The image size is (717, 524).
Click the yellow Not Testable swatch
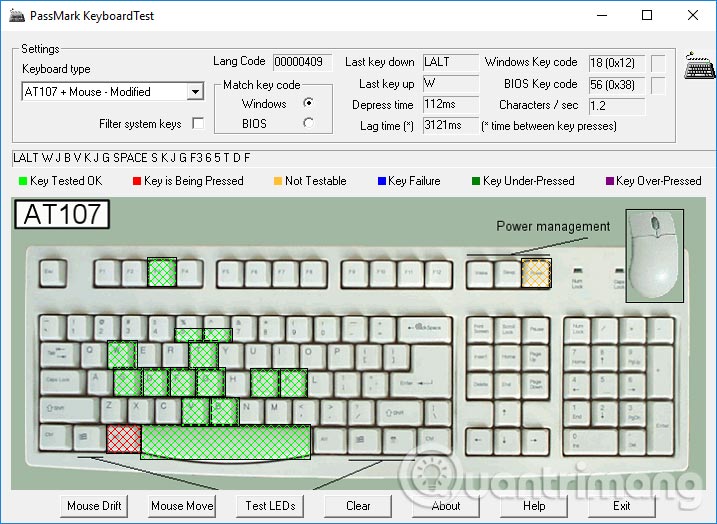pyautogui.click(x=278, y=181)
